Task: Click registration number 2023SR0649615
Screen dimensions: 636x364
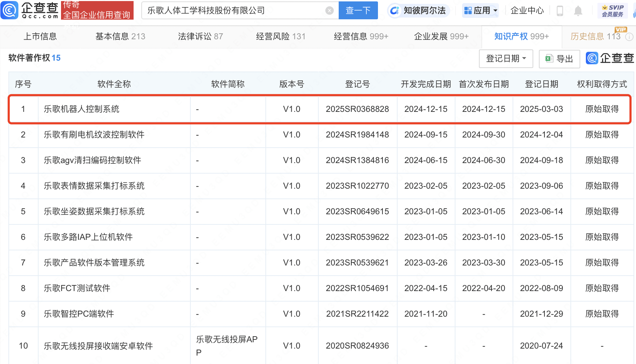Action: [357, 211]
